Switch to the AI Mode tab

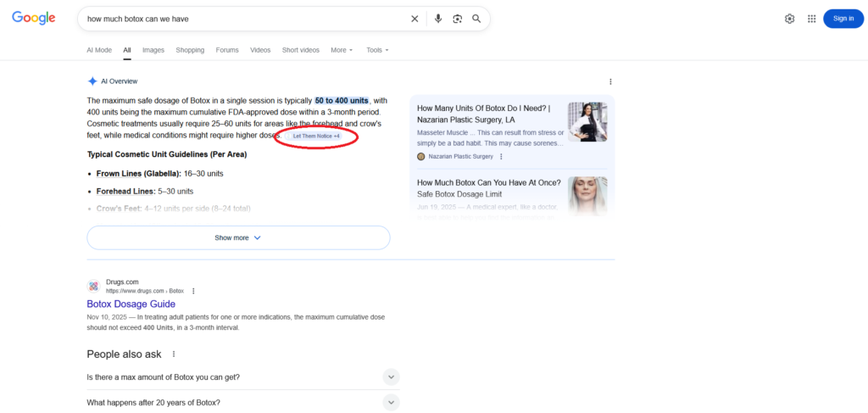pyautogui.click(x=99, y=50)
